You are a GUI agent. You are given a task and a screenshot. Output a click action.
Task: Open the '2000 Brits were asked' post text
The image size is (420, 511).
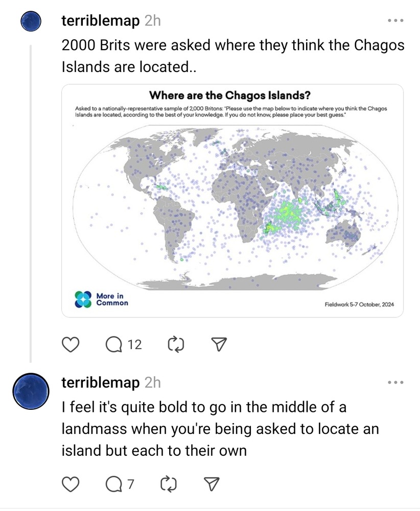pos(232,55)
